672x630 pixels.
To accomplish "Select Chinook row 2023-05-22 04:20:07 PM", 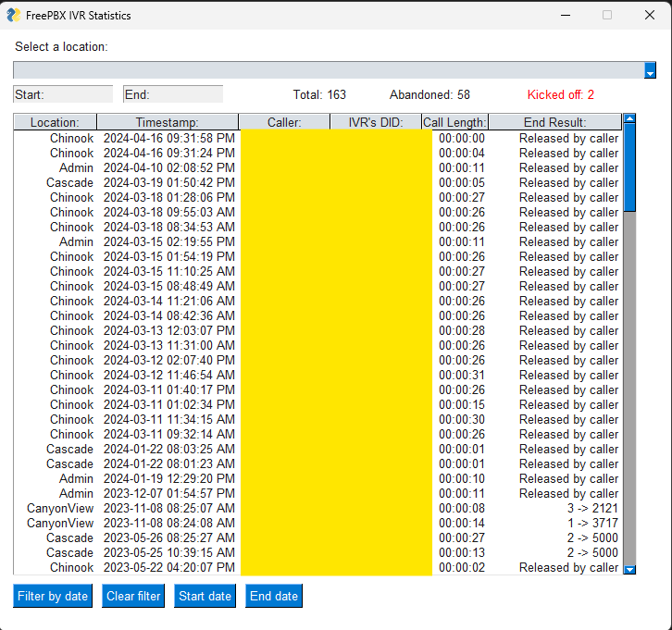I will click(317, 567).
